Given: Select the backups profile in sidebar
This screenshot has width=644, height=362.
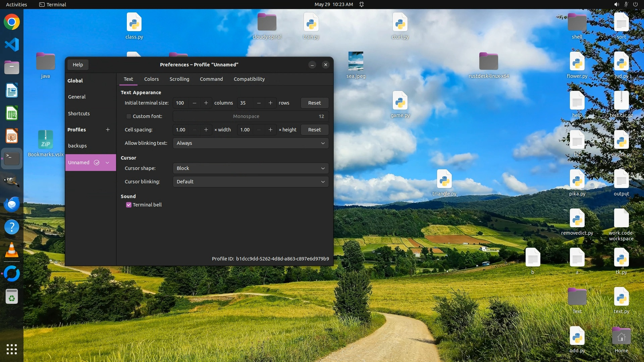Looking at the screenshot, I should [x=77, y=146].
